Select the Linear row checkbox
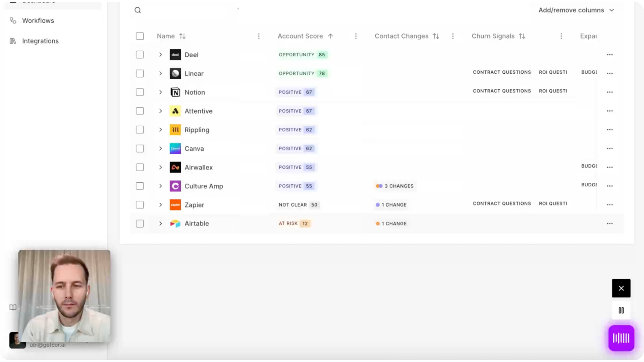Viewport: 644px width, 362px height. 140,73
